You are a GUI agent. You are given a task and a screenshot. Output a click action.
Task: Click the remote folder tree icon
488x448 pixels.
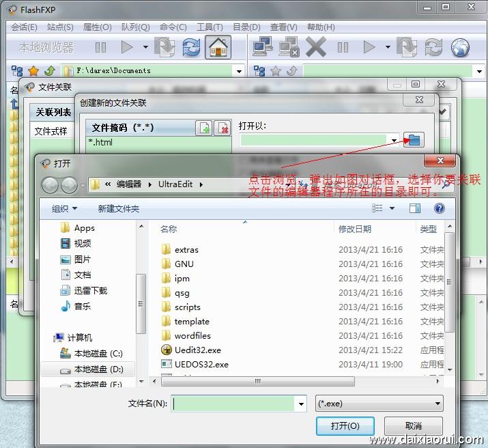pyautogui.click(x=259, y=71)
